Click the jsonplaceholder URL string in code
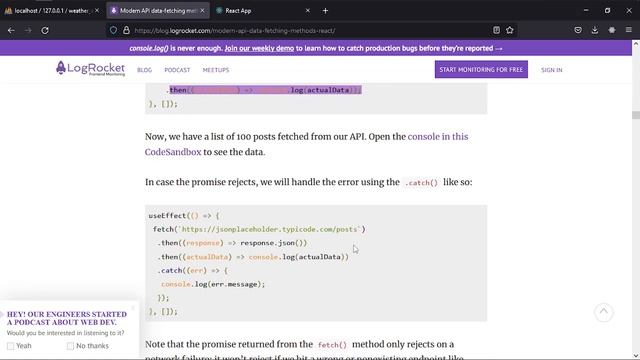The width and height of the screenshot is (640, 360). pyautogui.click(x=269, y=229)
